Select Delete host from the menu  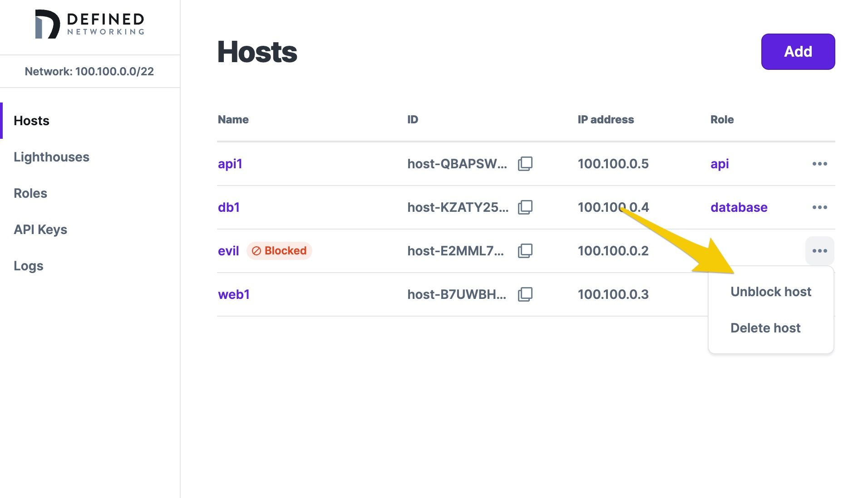click(x=765, y=327)
